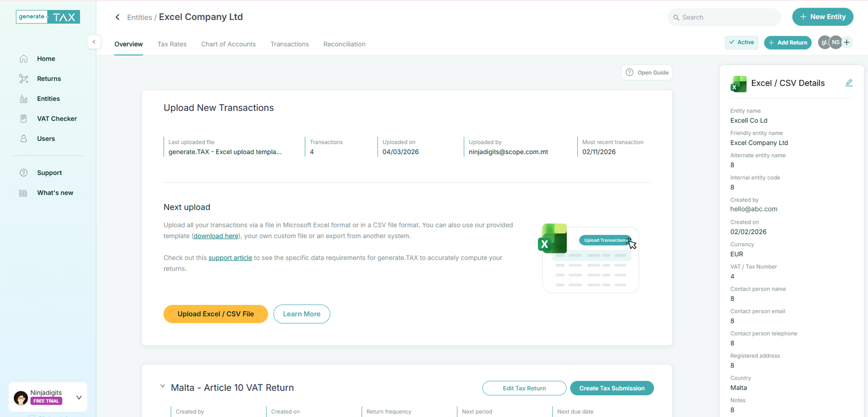Click the Uploaded on date 04/03/2026
The image size is (868, 417).
pos(401,152)
